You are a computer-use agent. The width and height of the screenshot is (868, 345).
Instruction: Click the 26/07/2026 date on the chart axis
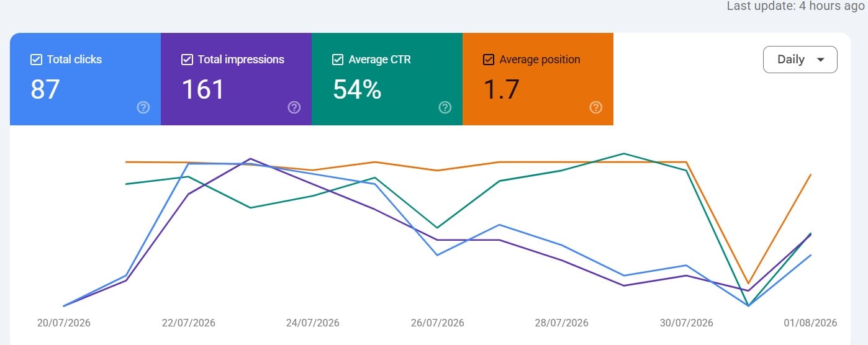(x=438, y=323)
